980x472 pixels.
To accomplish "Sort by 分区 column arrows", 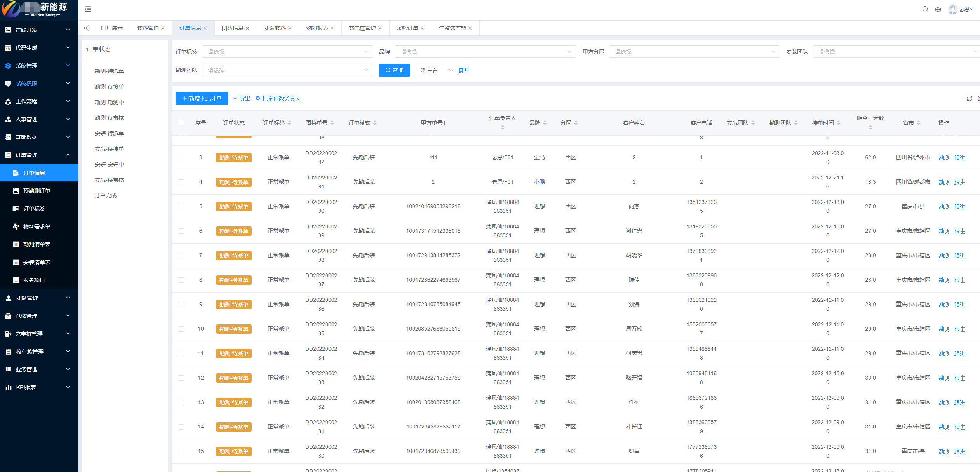I will pos(576,123).
